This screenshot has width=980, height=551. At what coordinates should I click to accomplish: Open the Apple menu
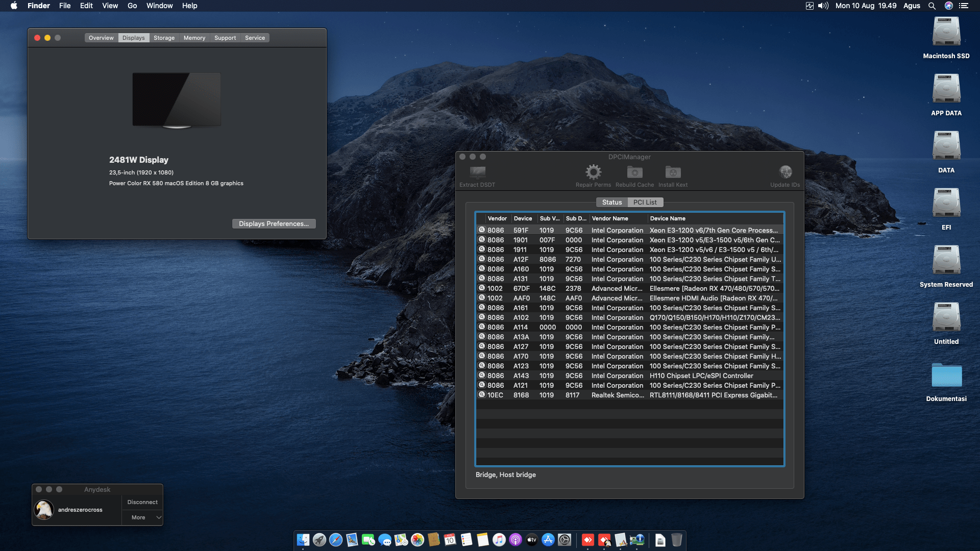coord(14,6)
